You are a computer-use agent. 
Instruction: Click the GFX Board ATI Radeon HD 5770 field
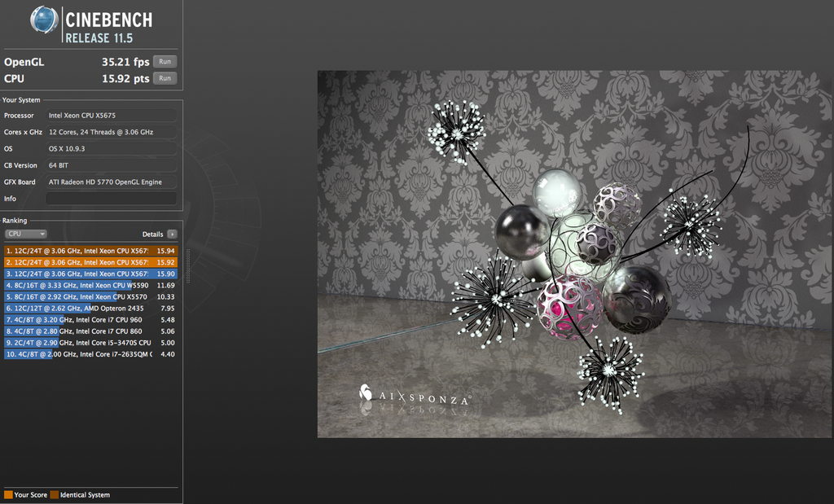(111, 182)
